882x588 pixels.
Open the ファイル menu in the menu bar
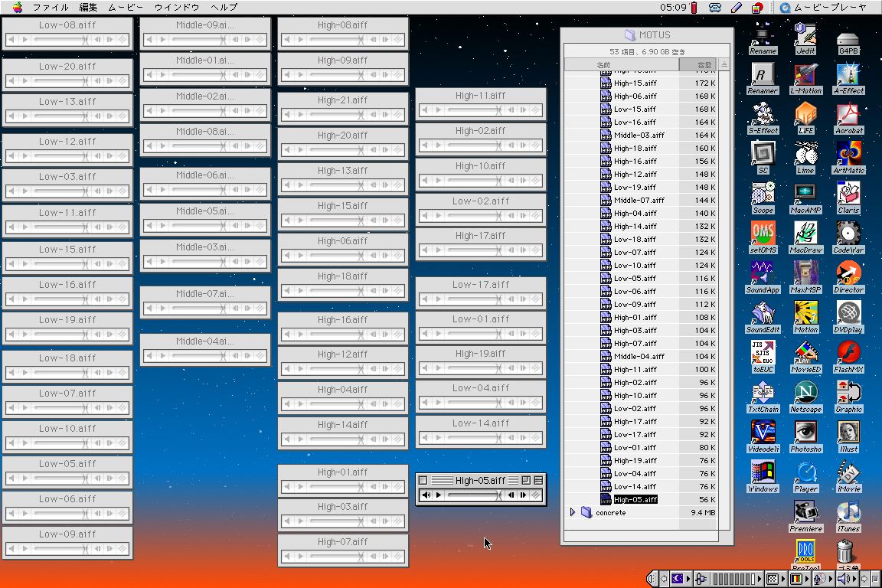[x=50, y=7]
